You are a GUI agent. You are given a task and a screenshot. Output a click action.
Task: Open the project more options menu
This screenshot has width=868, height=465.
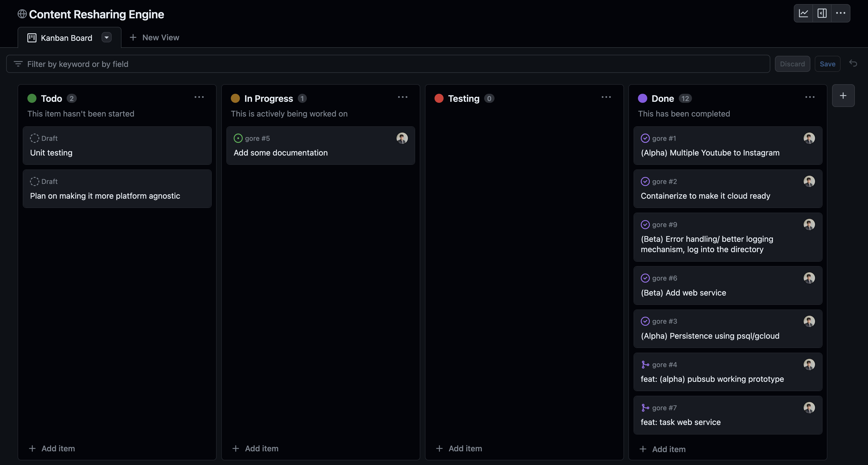[840, 13]
